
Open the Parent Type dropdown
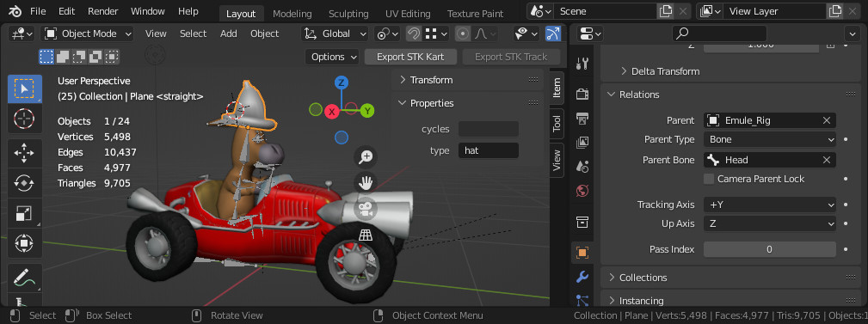pyautogui.click(x=769, y=139)
